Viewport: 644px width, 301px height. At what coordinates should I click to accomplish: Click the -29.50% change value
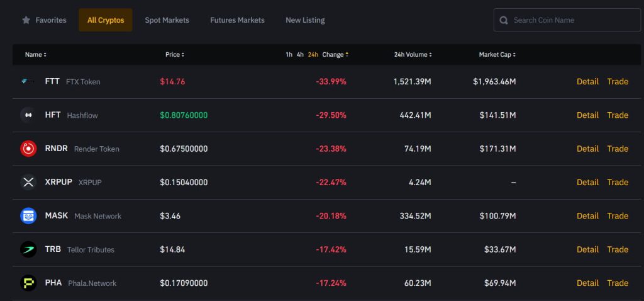click(331, 115)
